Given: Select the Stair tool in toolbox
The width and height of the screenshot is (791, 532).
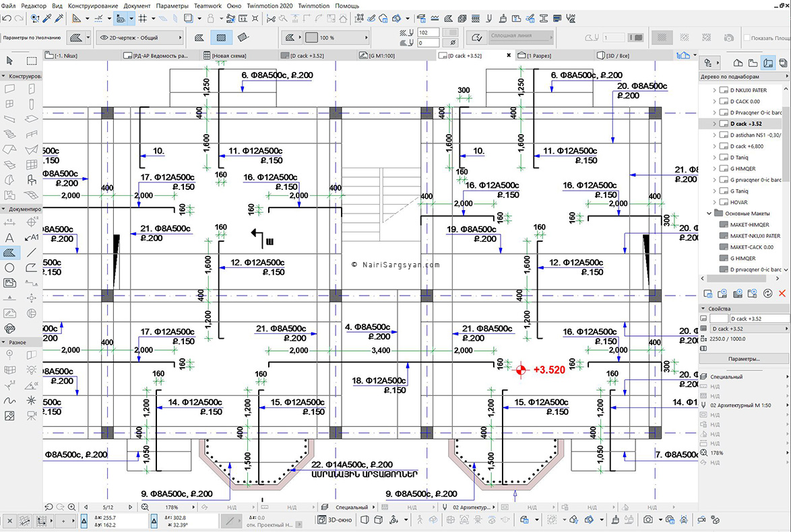Looking at the screenshot, I should coord(9,135).
